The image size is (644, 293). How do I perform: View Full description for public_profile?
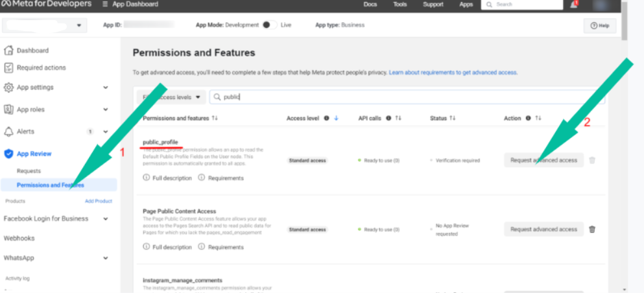click(167, 178)
